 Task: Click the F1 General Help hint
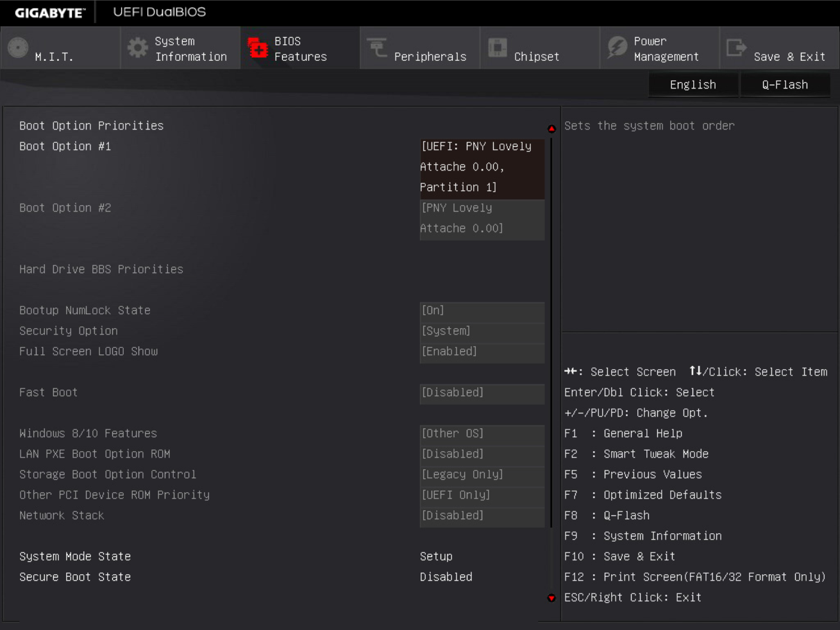(623, 433)
